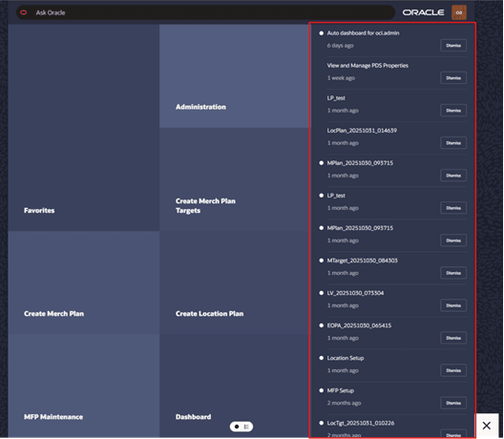Image resolution: width=504 pixels, height=439 pixels.
Task: Switch to list view in the view toggle
Action: 246,427
